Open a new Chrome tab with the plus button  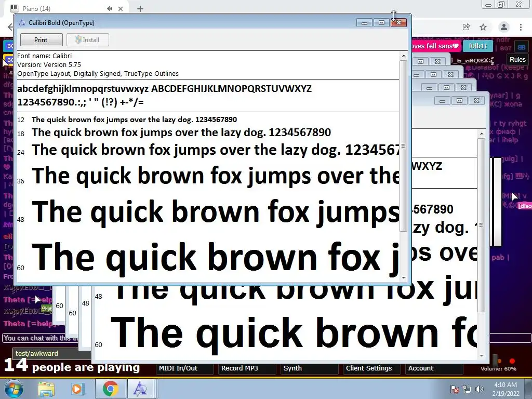140,9
